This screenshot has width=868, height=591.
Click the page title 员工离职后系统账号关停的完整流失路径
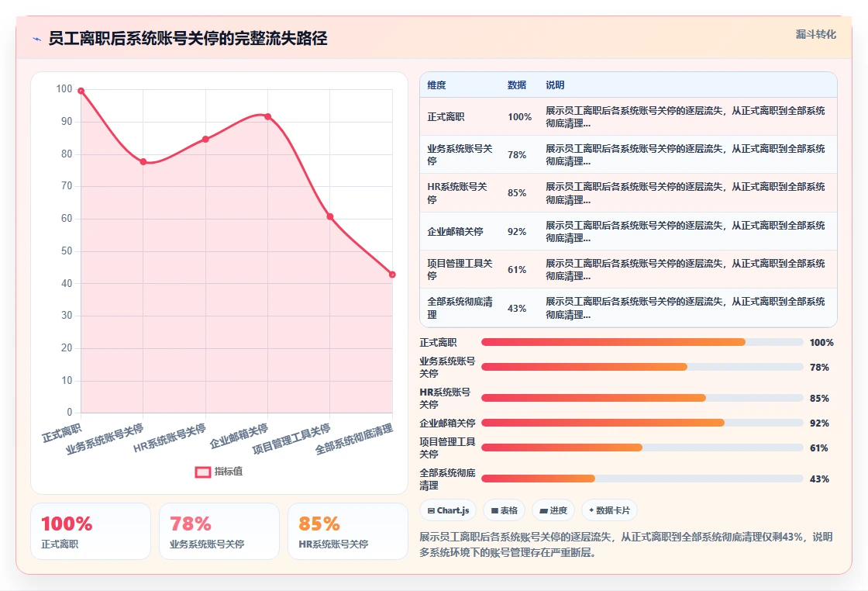tap(188, 39)
